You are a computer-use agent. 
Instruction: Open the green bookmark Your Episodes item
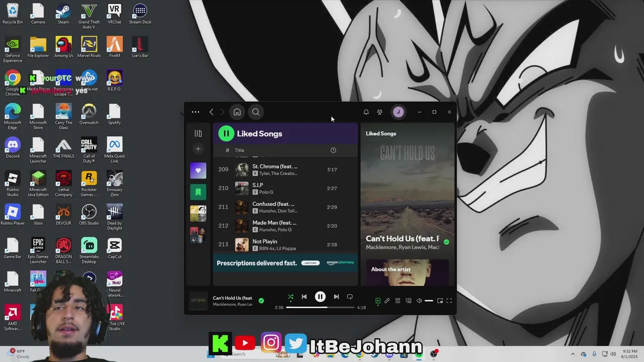(198, 192)
